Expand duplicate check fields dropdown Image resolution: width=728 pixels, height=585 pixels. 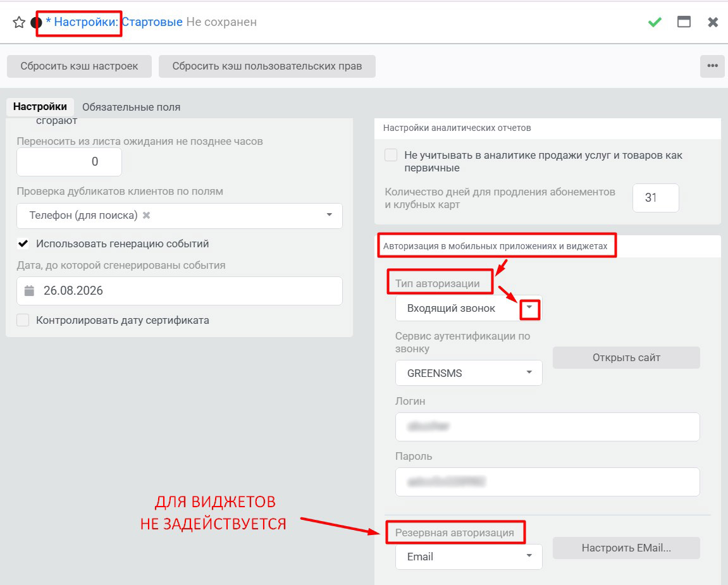coord(329,215)
